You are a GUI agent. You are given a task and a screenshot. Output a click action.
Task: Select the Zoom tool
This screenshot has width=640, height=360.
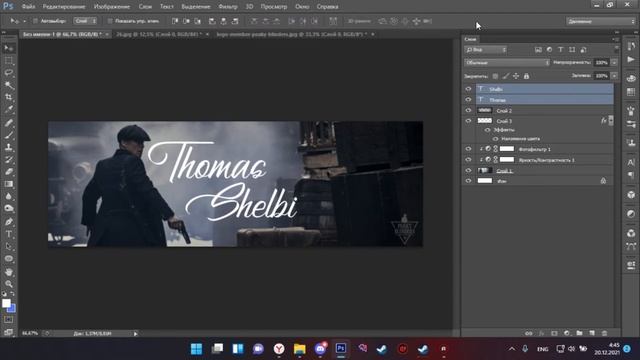(x=9, y=284)
